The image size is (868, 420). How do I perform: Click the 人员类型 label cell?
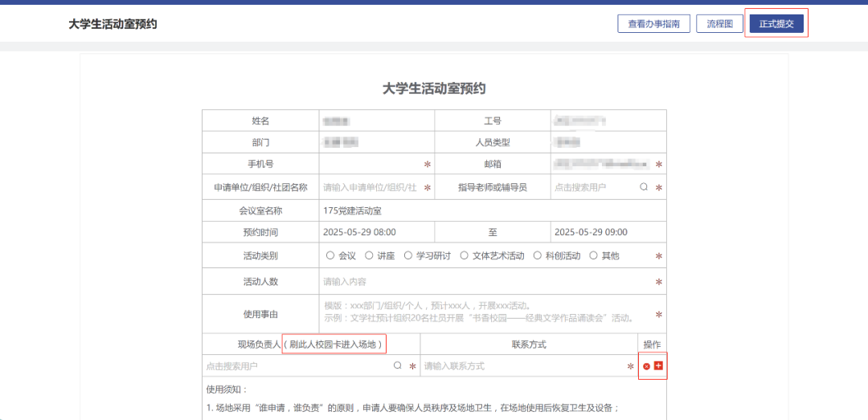(493, 142)
